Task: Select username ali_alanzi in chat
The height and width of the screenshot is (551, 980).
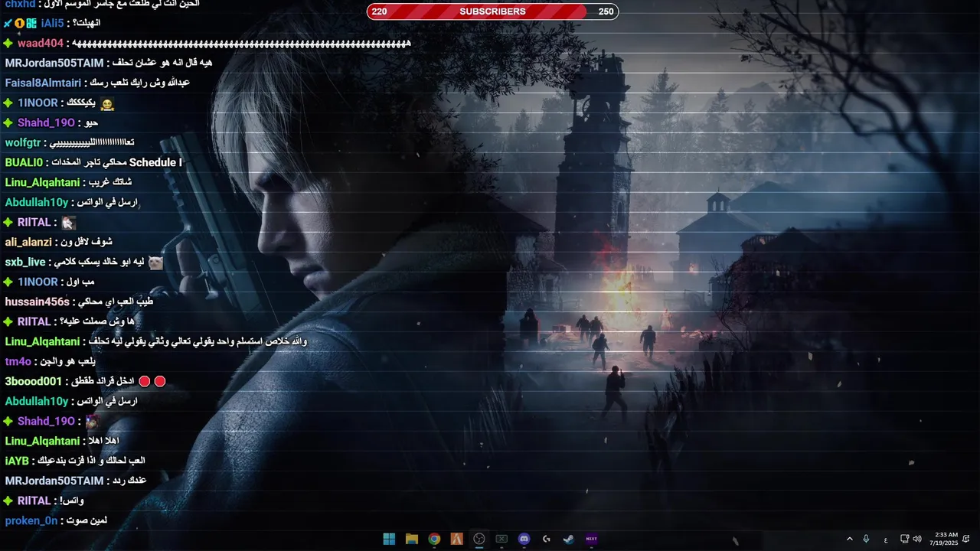Action: [28, 242]
